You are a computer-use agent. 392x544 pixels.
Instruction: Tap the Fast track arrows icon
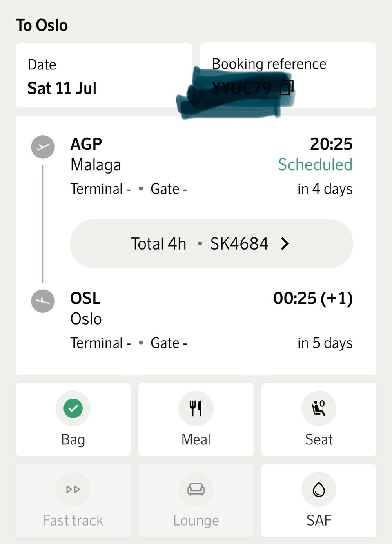73,489
